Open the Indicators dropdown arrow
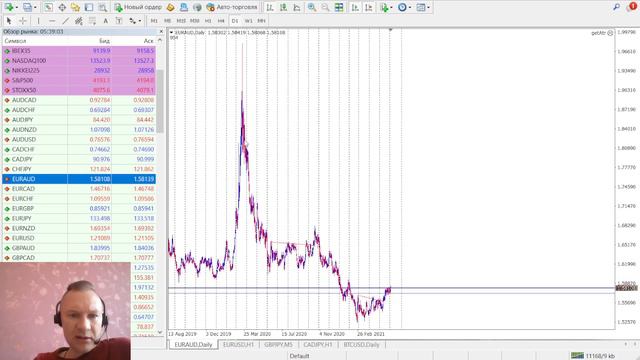Screen dimensions: 640x360 coord(391,7)
